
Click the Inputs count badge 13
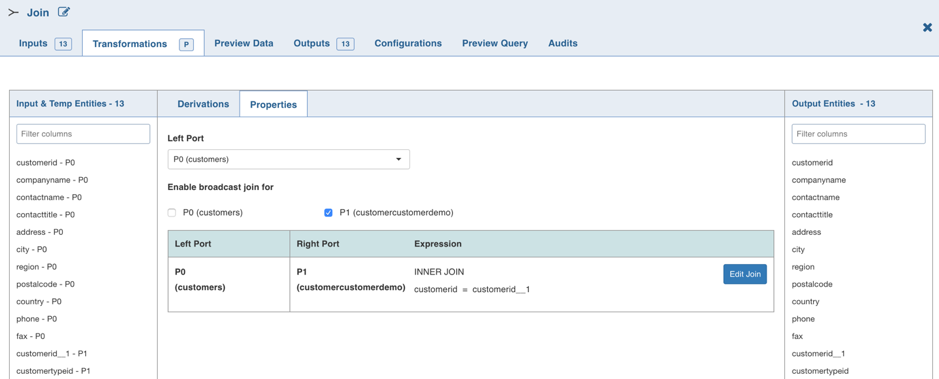click(x=63, y=44)
